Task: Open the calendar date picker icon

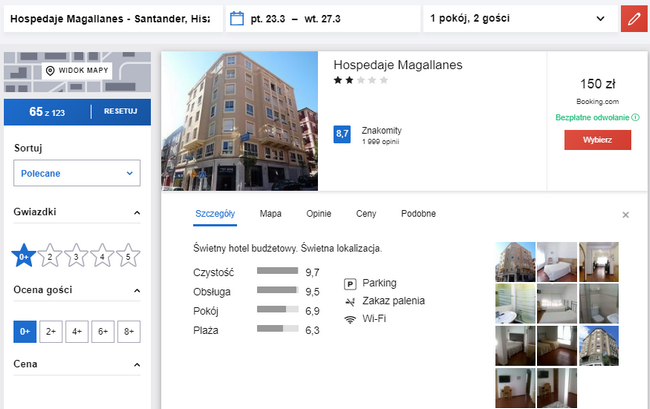Action: pyautogui.click(x=237, y=19)
